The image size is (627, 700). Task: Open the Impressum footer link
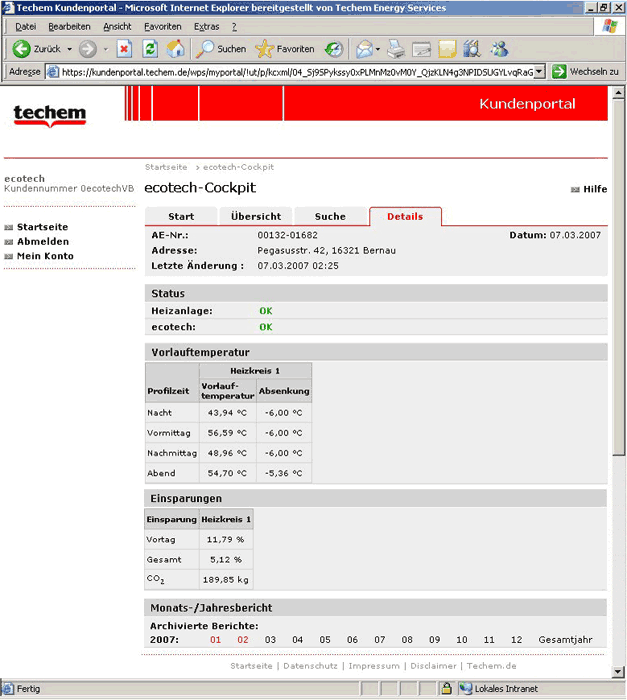tap(374, 666)
